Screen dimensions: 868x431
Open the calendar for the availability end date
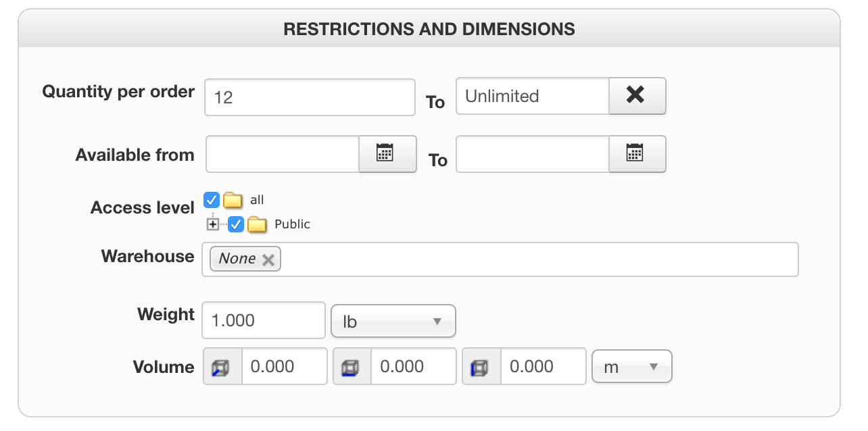[637, 154]
